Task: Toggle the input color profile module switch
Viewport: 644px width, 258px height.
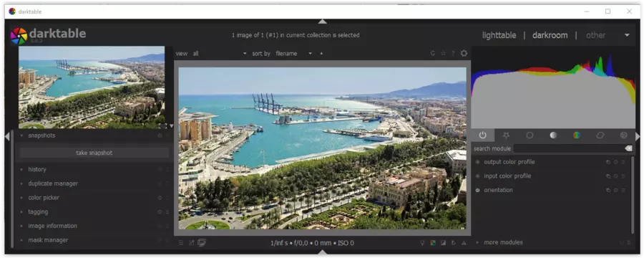Action: pyautogui.click(x=477, y=176)
